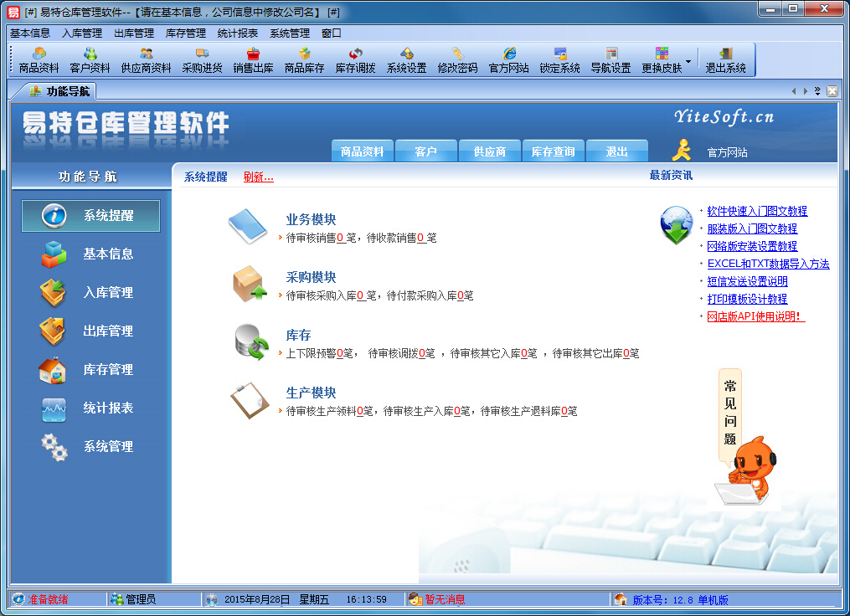This screenshot has width=850, height=616.
Task: Click the 退出系统 toolbar icon
Action: tap(725, 60)
